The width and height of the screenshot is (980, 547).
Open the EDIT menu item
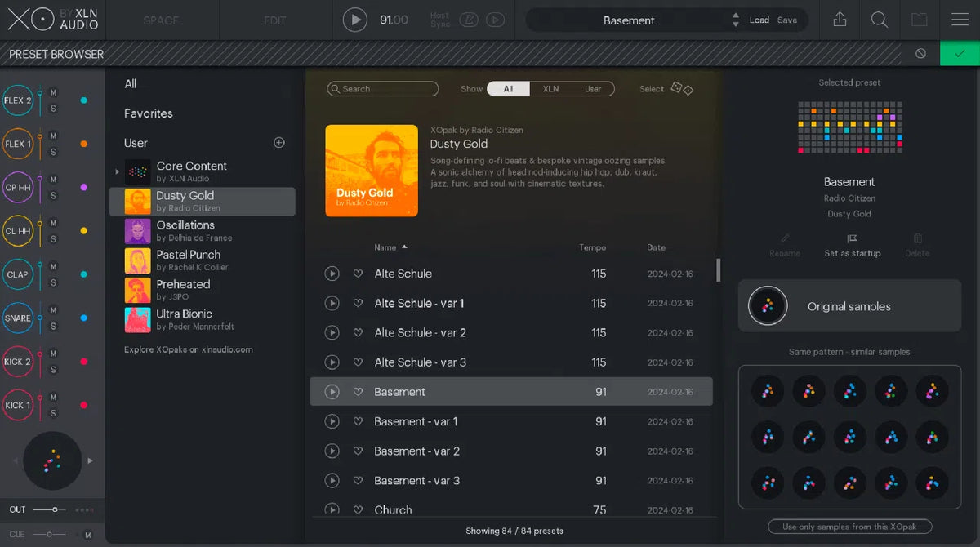(274, 19)
